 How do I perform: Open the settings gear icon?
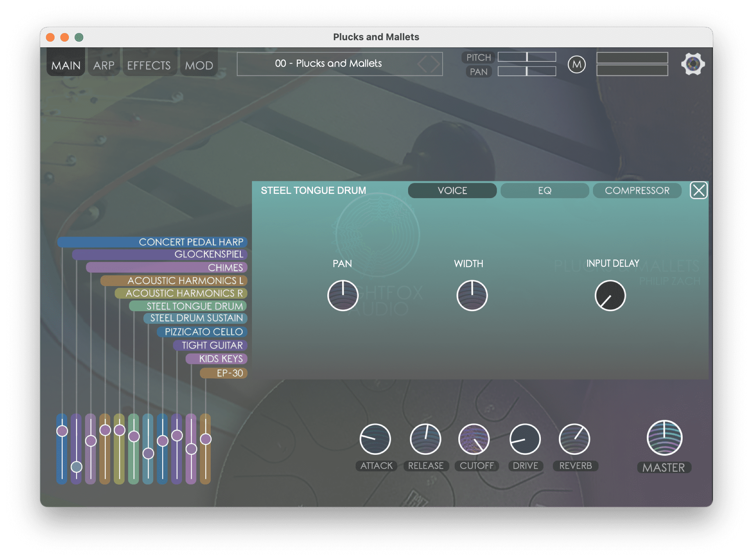[693, 64]
